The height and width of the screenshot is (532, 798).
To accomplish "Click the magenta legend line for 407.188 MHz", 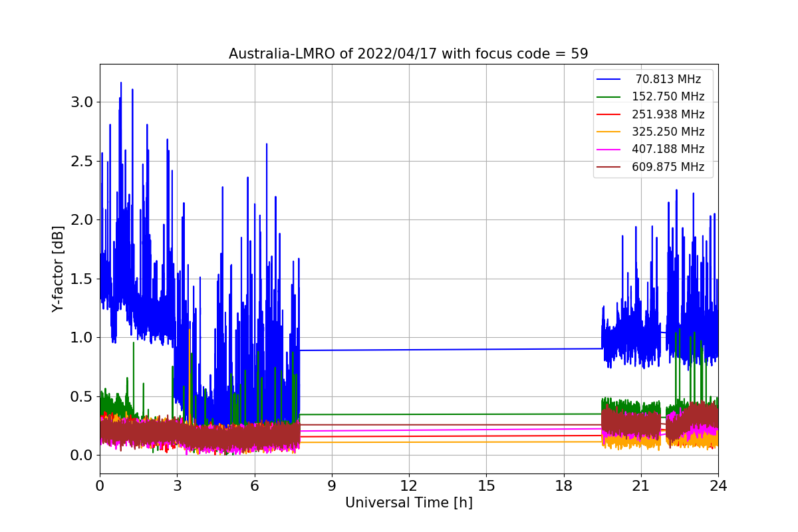I will click(609, 150).
